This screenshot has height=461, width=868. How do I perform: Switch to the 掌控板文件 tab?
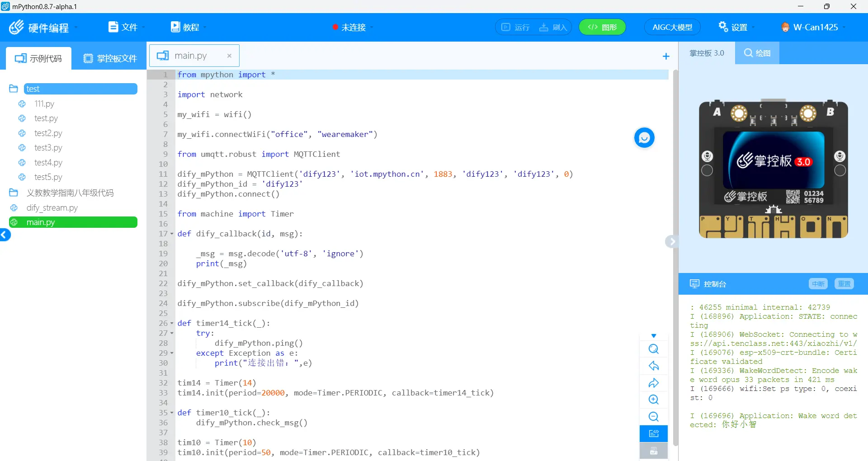pyautogui.click(x=110, y=58)
